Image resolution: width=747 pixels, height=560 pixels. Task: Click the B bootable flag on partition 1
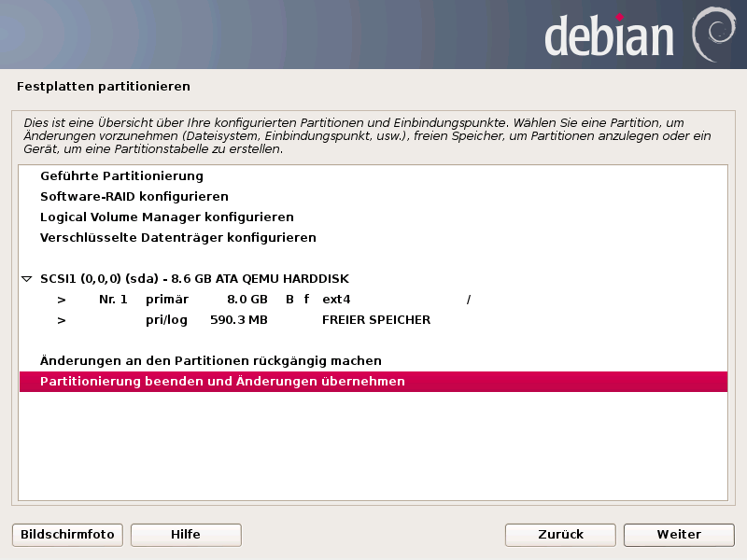tap(289, 300)
